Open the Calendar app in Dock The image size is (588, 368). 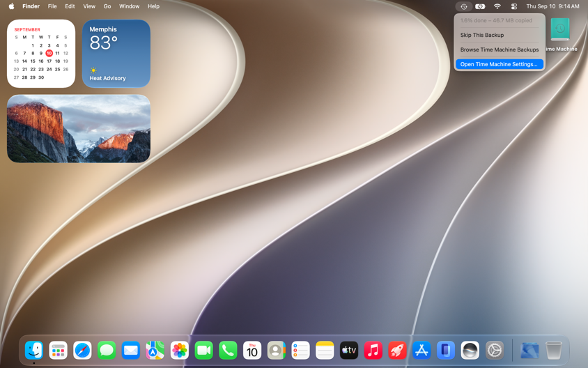coord(252,351)
